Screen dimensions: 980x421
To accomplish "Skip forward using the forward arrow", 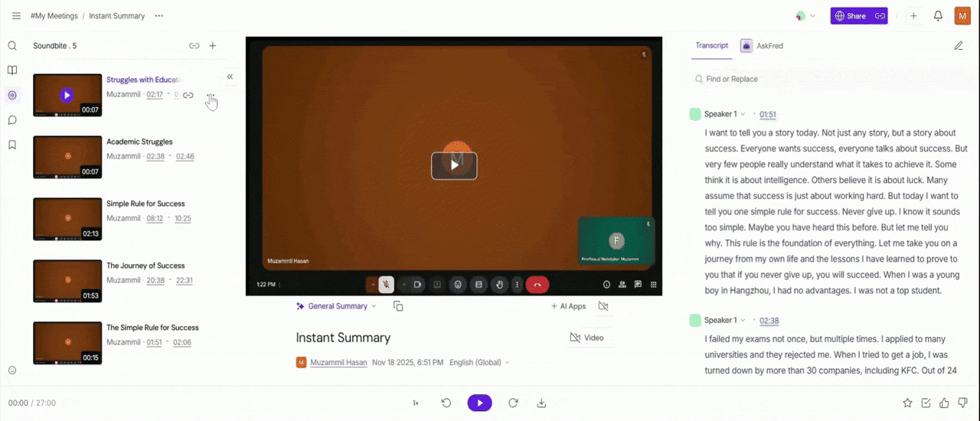I will coord(514,403).
